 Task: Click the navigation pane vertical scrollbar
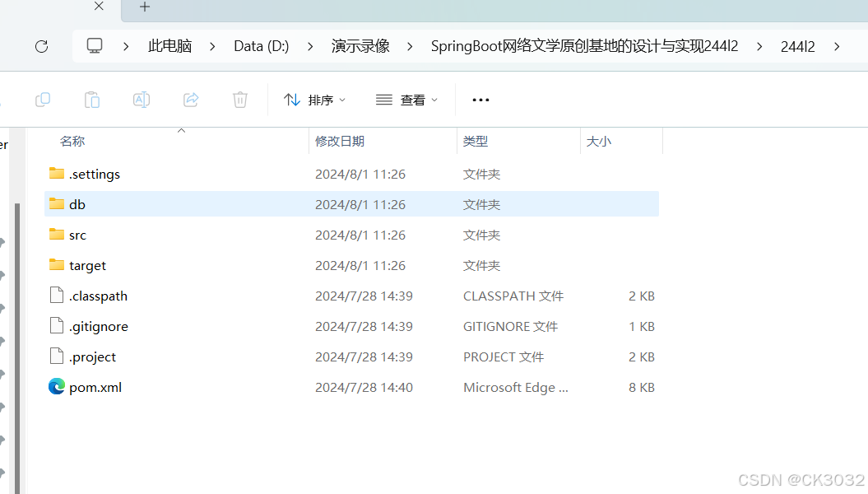point(17,348)
